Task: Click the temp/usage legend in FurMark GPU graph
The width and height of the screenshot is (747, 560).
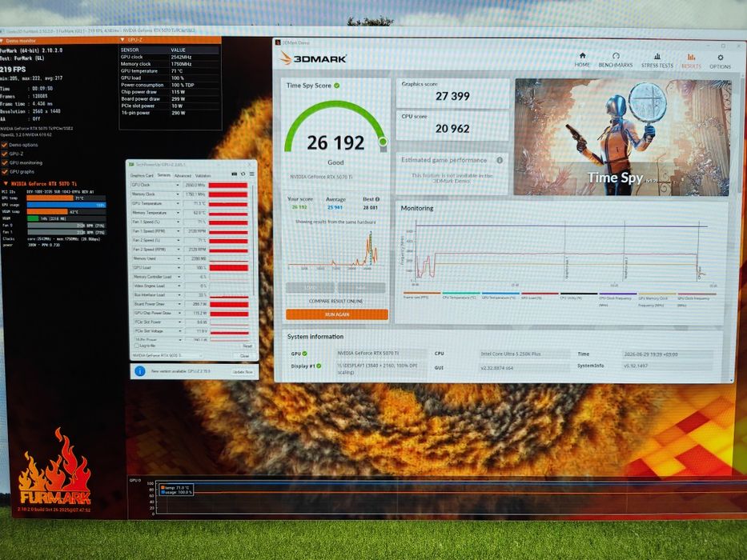Action: [176, 490]
